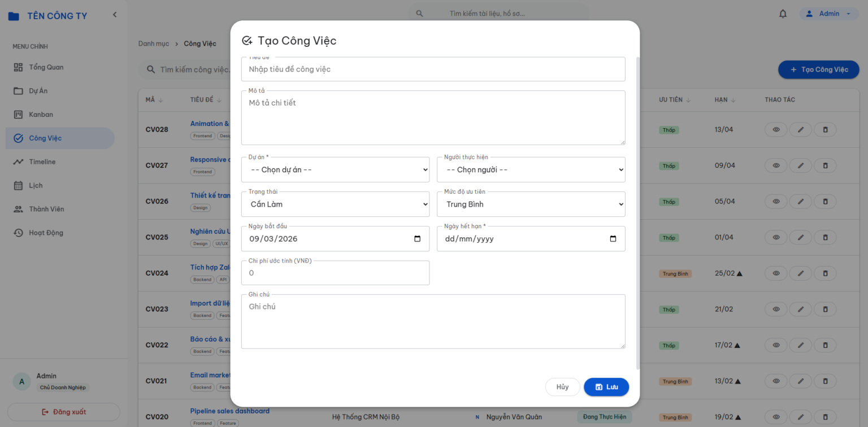View task CV028 with the eye icon
The height and width of the screenshot is (427, 868).
[776, 129]
